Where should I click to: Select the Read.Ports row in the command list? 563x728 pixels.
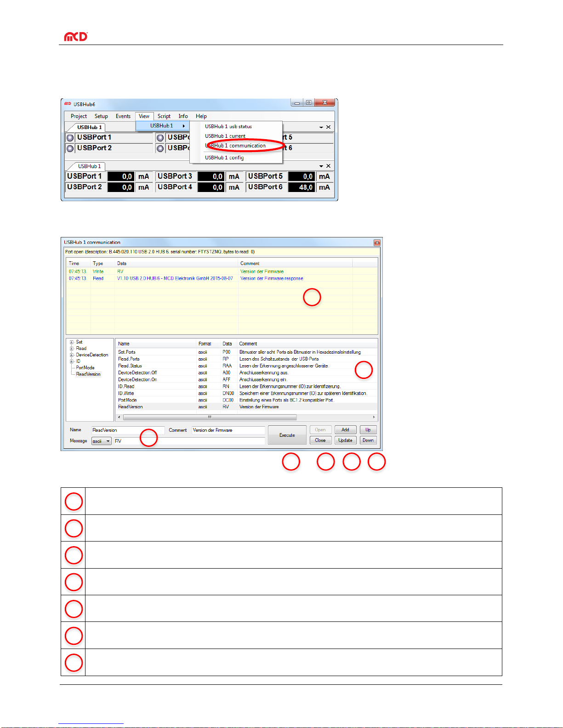click(246, 359)
